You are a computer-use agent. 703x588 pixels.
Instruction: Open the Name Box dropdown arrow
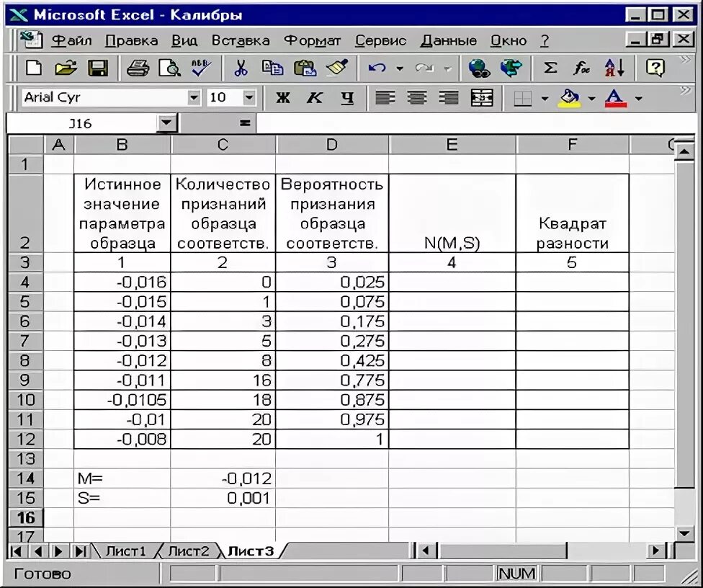[166, 122]
